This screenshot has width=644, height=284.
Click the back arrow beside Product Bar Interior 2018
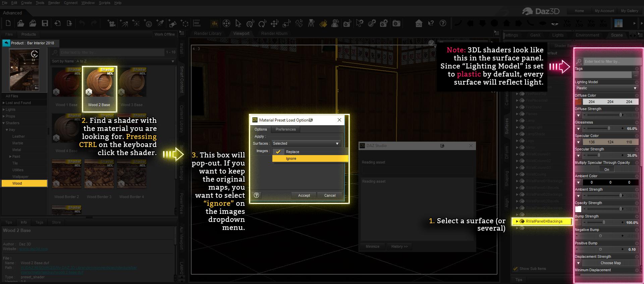[6, 43]
